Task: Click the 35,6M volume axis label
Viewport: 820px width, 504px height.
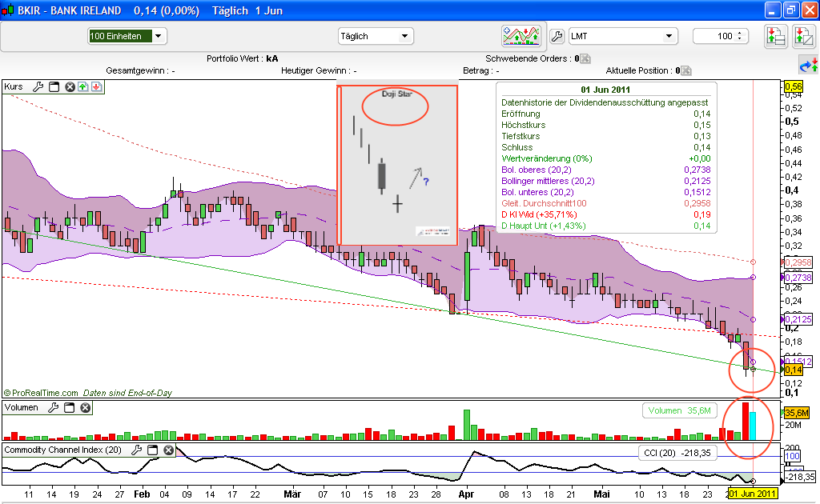Action: pos(797,413)
